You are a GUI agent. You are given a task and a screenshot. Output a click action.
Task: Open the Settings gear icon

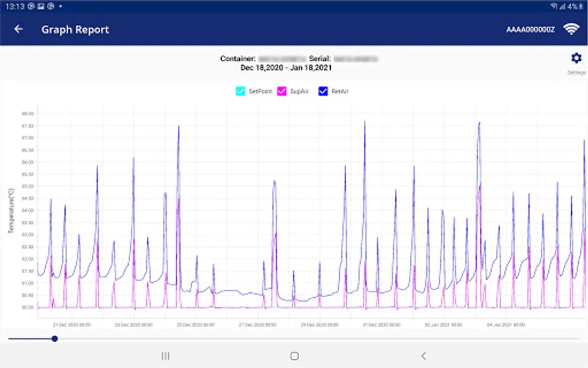(576, 58)
